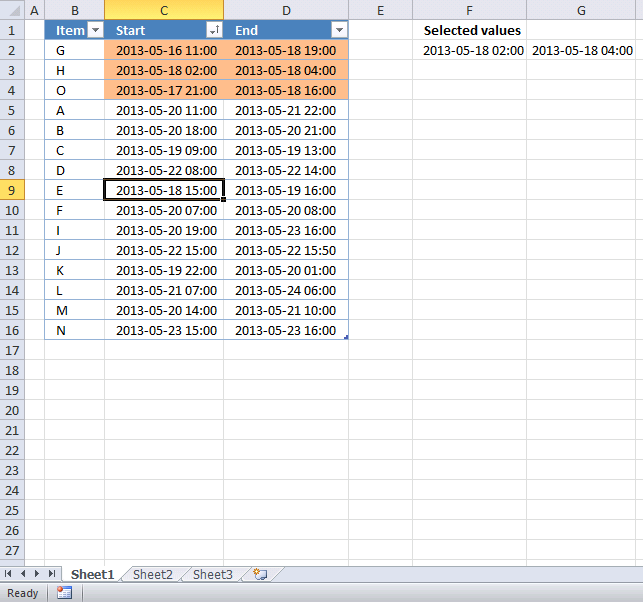Select row 27 header
643x602 pixels.
[x=12, y=550]
